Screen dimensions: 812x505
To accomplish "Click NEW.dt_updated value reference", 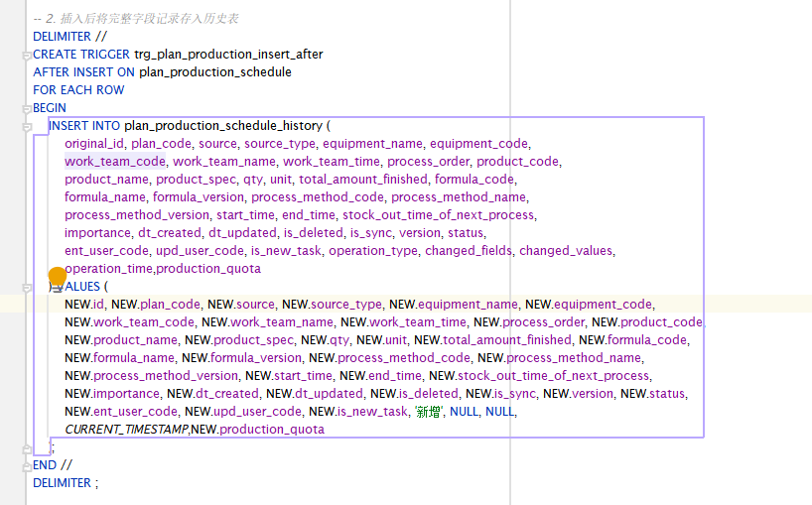I will coord(315,394).
